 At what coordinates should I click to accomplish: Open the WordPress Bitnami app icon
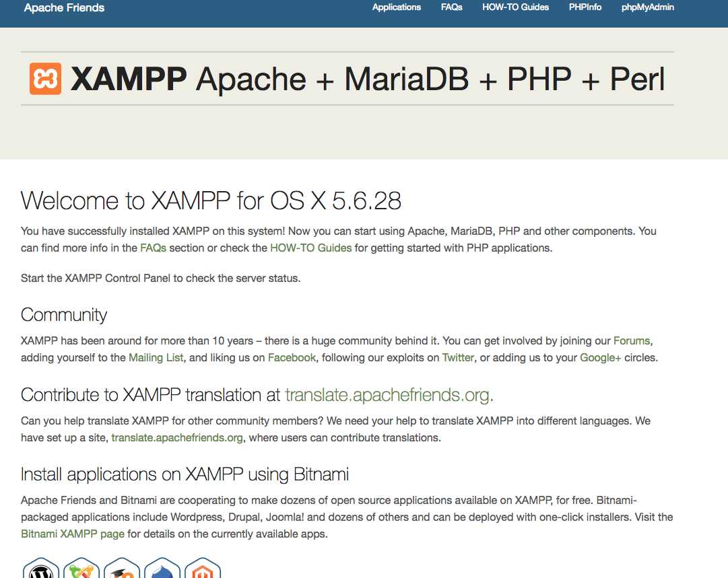click(41, 568)
